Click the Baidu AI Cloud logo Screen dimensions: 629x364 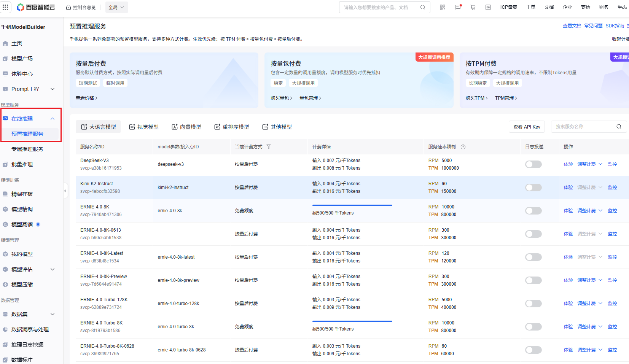(36, 7)
